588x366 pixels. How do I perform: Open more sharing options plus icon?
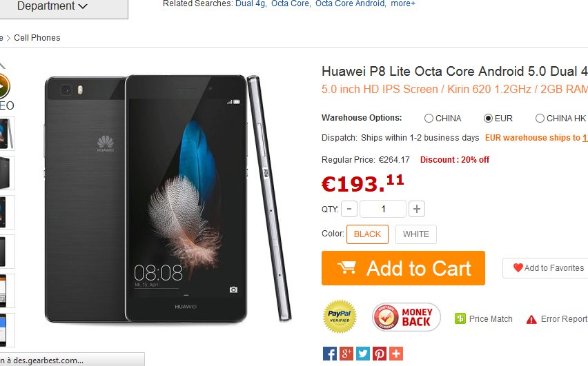pos(396,354)
